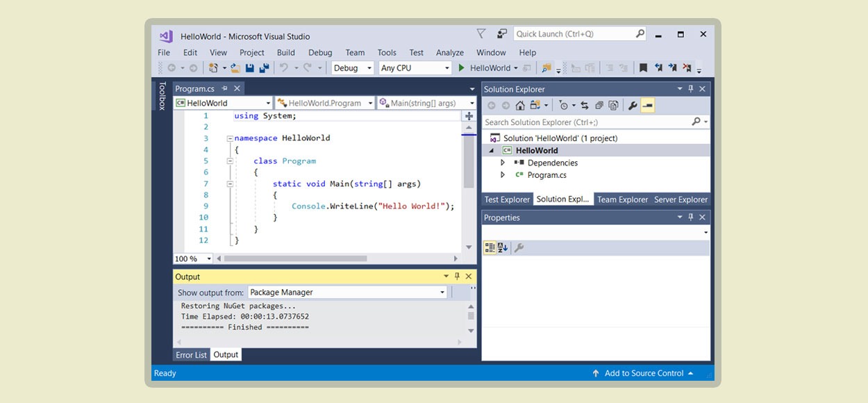
Task: Switch to the Error List tab
Action: (x=191, y=354)
